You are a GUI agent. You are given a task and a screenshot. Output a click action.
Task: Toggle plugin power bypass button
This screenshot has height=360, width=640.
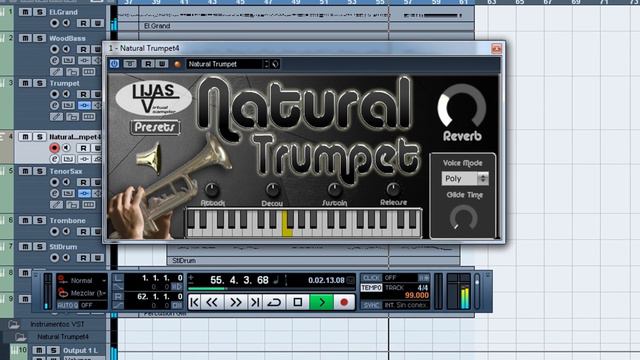point(114,64)
